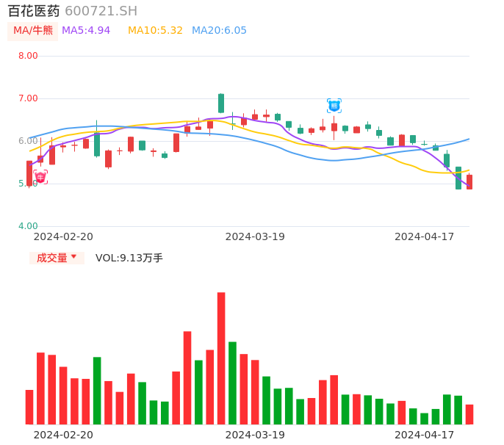Click 2024-03-19 date under volume chart
This screenshot has width=504, height=445.
[x=255, y=435]
